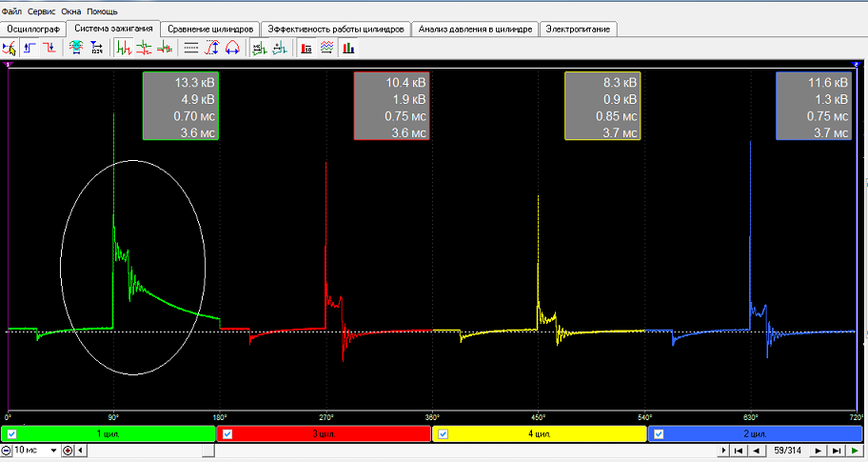Click the cyan sync sensor icon

tap(76, 48)
